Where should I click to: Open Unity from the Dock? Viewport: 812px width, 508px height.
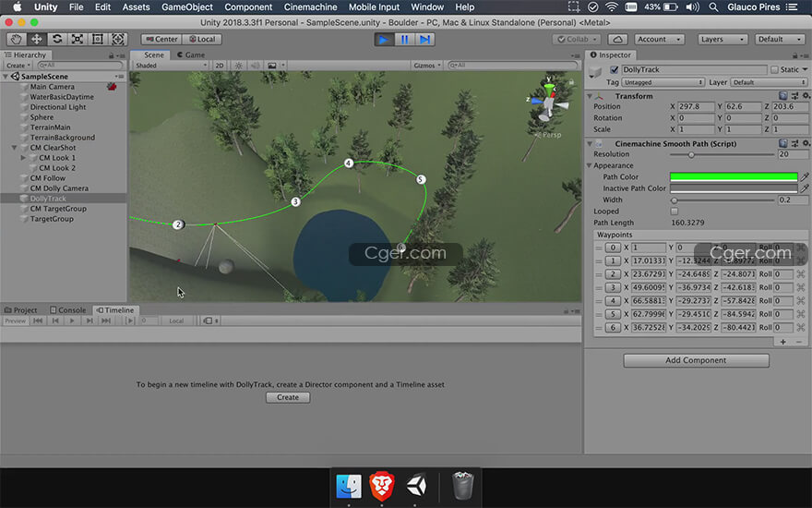pyautogui.click(x=416, y=486)
